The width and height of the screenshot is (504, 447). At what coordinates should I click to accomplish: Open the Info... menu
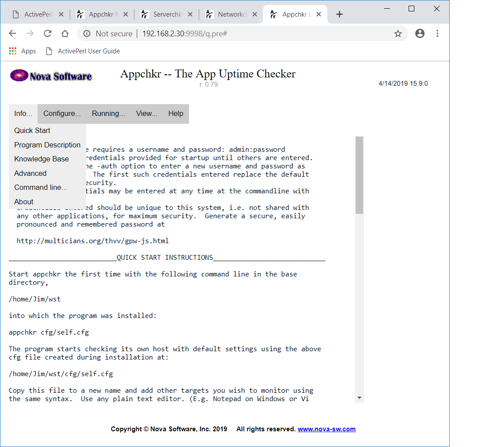pos(23,113)
